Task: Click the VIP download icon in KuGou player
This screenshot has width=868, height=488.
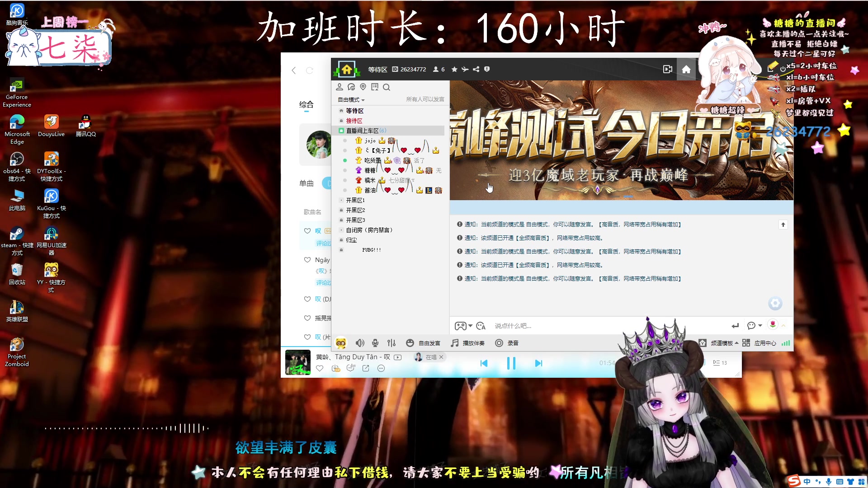Action: click(335, 368)
